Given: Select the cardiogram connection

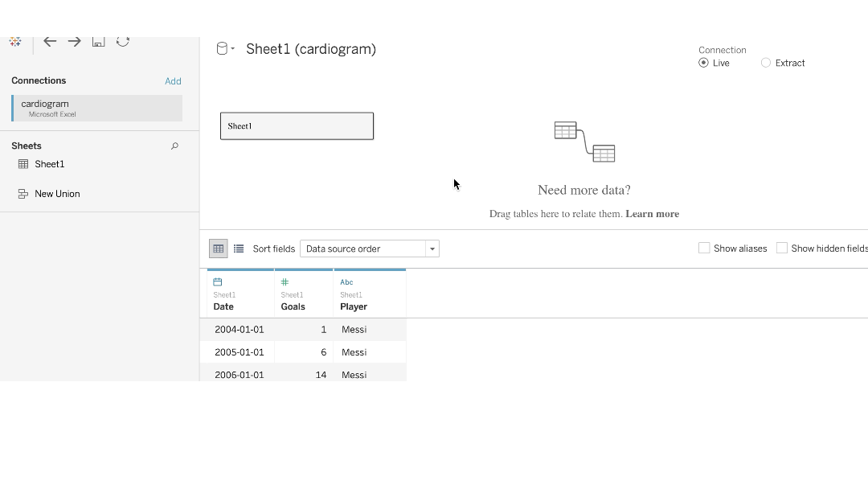Looking at the screenshot, I should (97, 108).
